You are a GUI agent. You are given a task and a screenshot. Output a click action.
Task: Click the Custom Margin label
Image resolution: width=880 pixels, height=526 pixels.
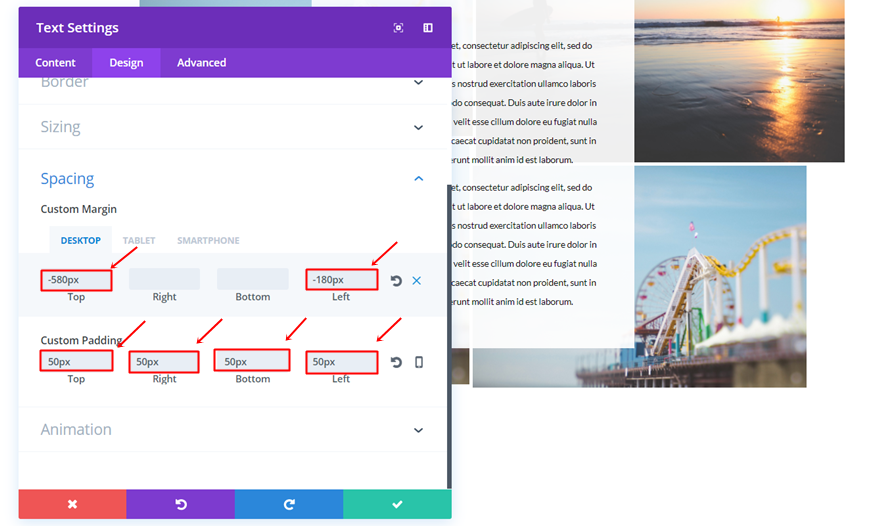[x=79, y=209]
